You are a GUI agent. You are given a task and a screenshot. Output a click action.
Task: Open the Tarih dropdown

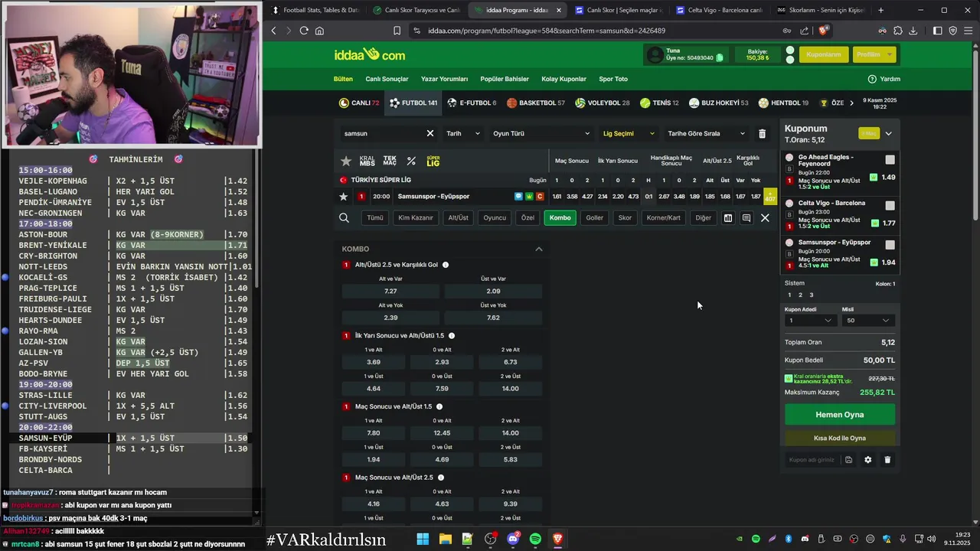(x=463, y=133)
